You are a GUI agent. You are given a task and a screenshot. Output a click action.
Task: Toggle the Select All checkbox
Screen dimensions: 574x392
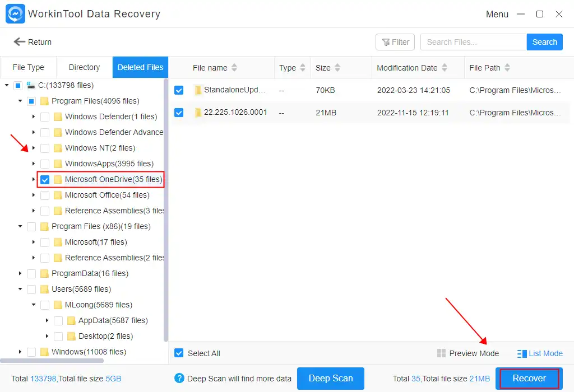[179, 353]
